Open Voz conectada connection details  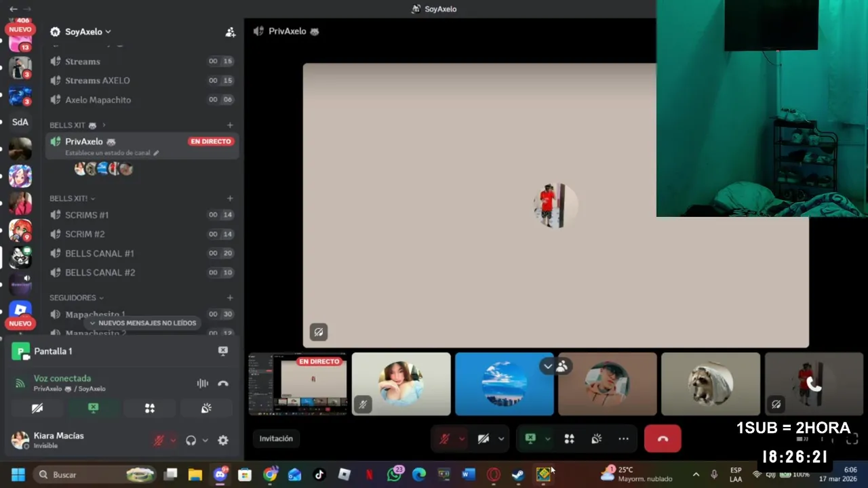point(62,378)
